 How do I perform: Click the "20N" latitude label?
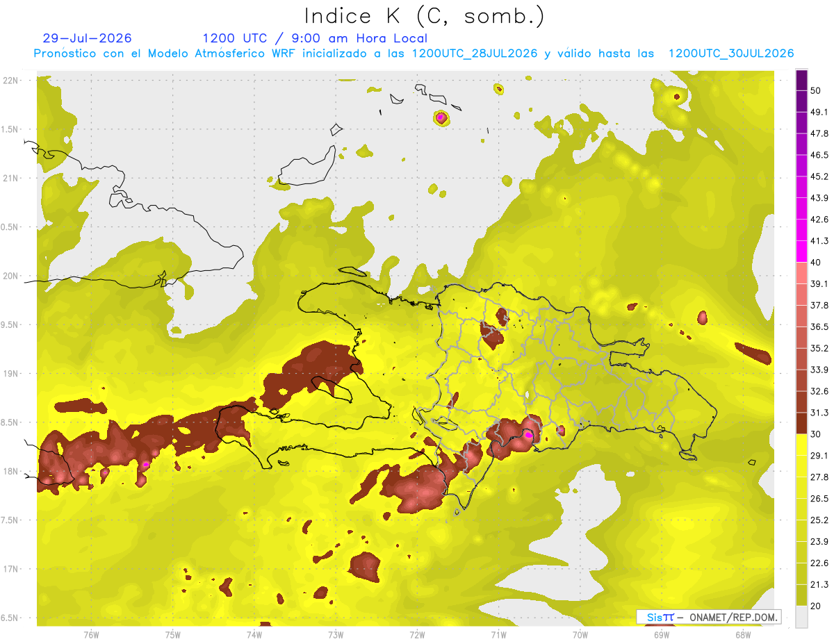pyautogui.click(x=12, y=276)
